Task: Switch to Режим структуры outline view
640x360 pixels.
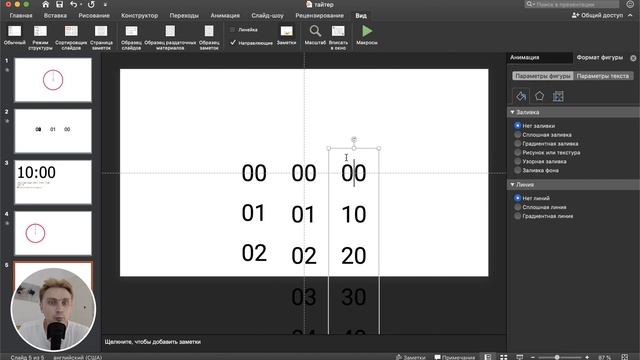Action: 40,38
